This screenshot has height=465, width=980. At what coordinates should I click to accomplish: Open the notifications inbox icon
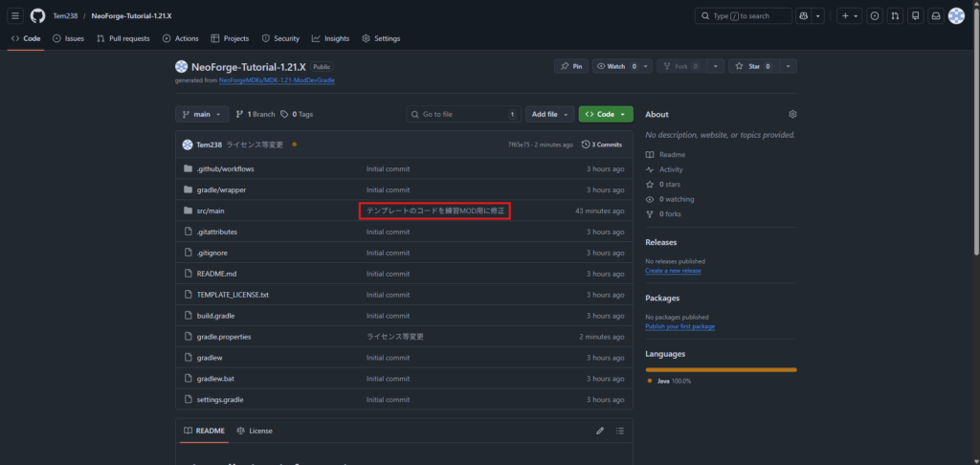pos(935,16)
